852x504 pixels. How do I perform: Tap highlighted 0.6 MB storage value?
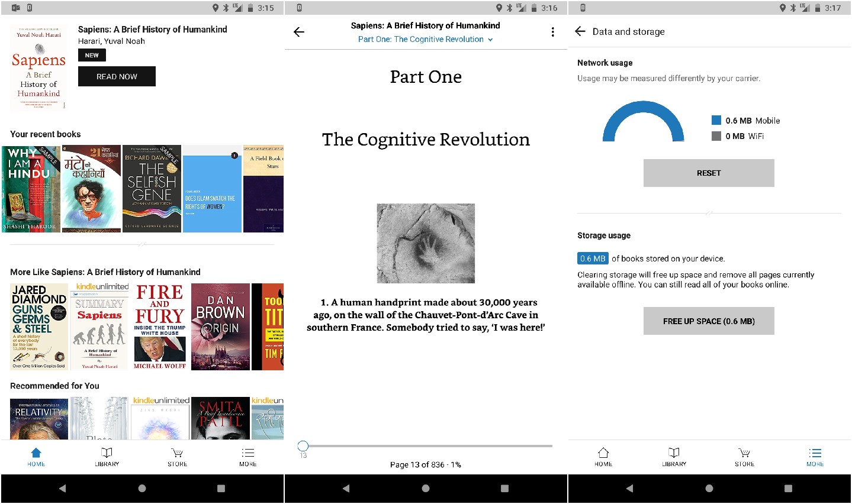click(593, 259)
